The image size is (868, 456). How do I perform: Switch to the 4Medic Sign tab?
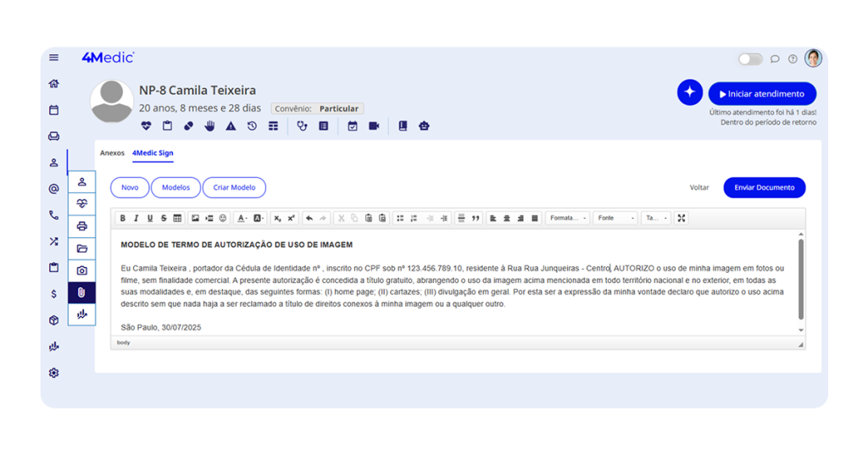pyautogui.click(x=153, y=153)
